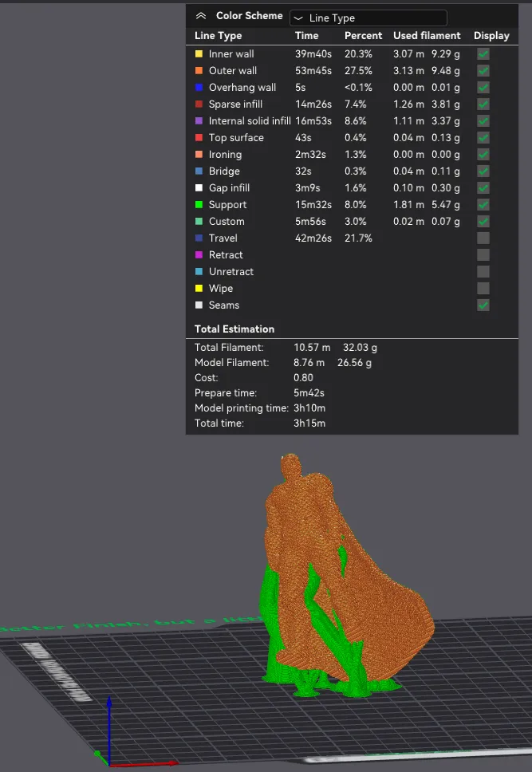Select the Bridge label
Image resolution: width=532 pixels, height=772 pixels.
[224, 171]
